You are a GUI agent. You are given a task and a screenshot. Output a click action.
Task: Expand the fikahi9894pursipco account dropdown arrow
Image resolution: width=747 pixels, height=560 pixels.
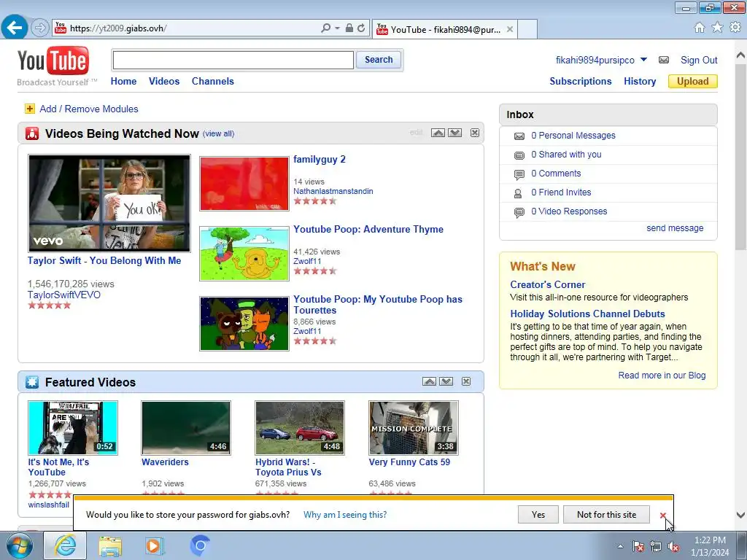coord(643,60)
